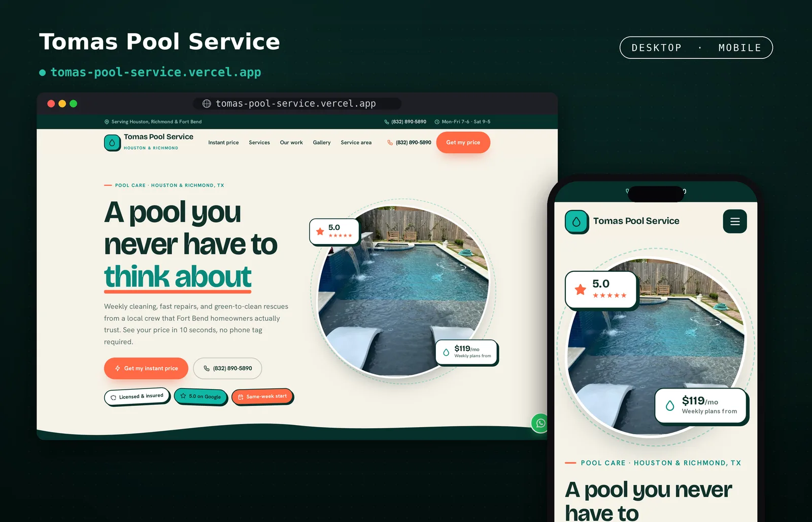The image size is (812, 522).
Task: Open tomas-pool-service.vercel.app green link
Action: (x=156, y=72)
